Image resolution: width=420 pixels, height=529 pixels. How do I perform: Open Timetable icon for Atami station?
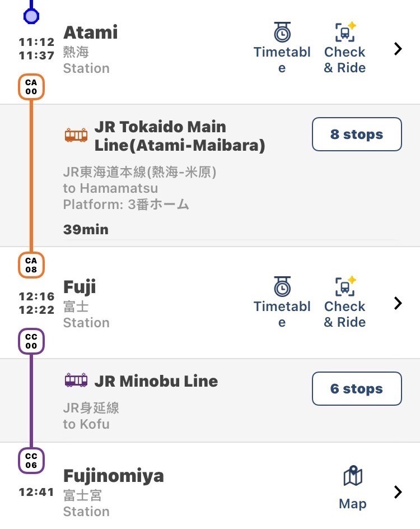[x=282, y=34]
